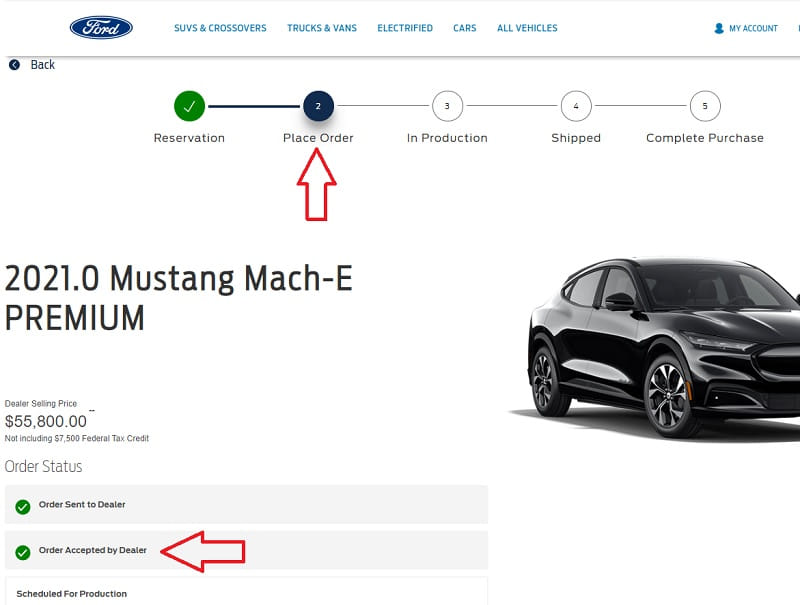Select the green Reservation checkmark step
This screenshot has height=605, width=800.
click(189, 106)
